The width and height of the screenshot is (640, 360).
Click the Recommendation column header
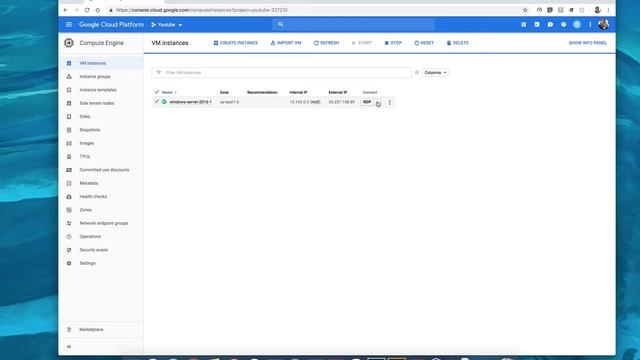[262, 93]
